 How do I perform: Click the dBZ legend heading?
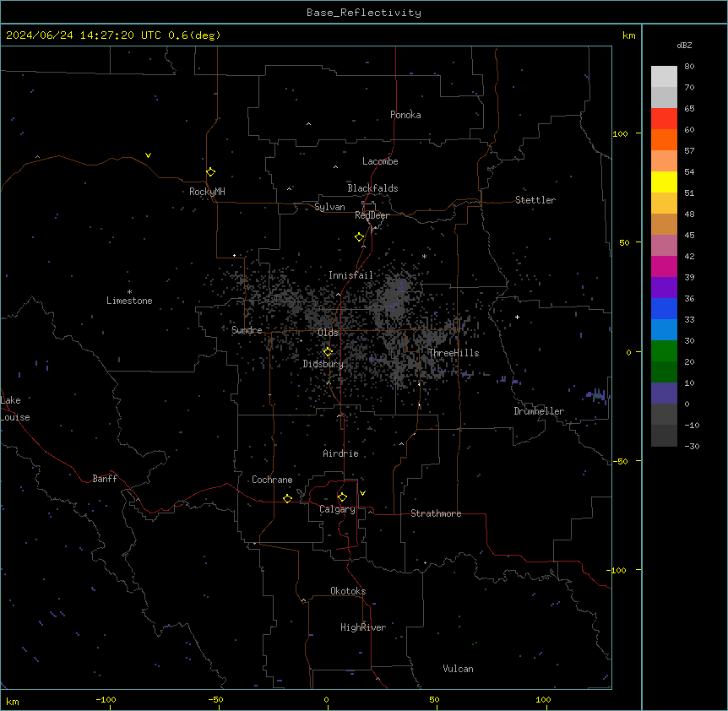click(684, 45)
